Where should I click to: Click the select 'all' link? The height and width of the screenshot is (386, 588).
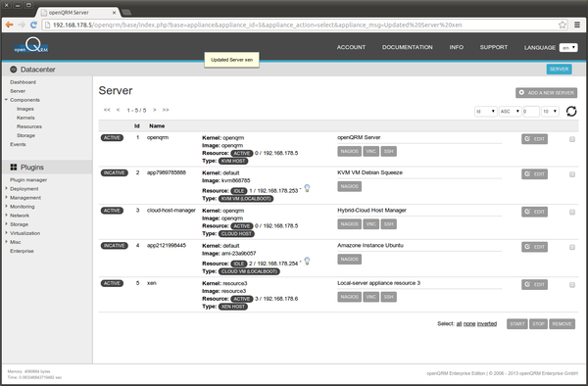459,324
